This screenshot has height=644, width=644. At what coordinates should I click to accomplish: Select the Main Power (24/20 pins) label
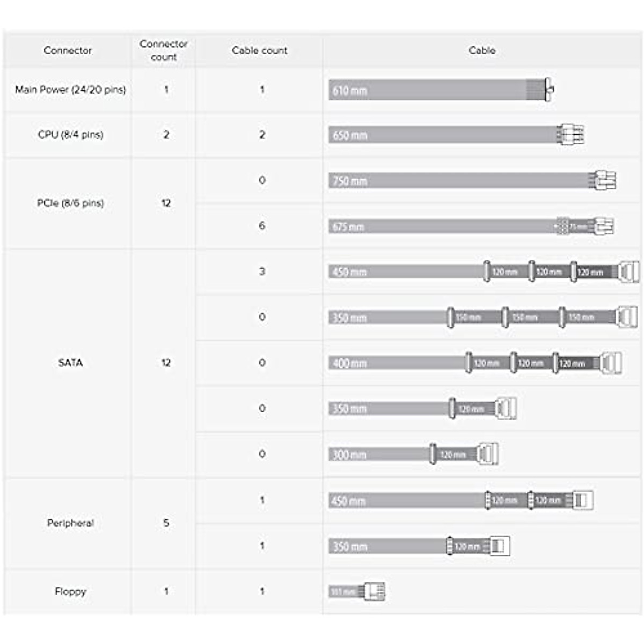click(70, 90)
